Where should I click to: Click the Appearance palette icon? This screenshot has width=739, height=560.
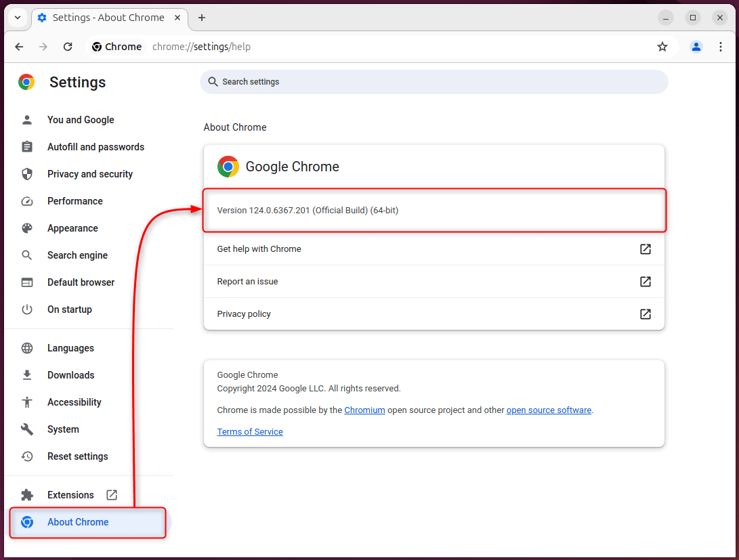27,228
